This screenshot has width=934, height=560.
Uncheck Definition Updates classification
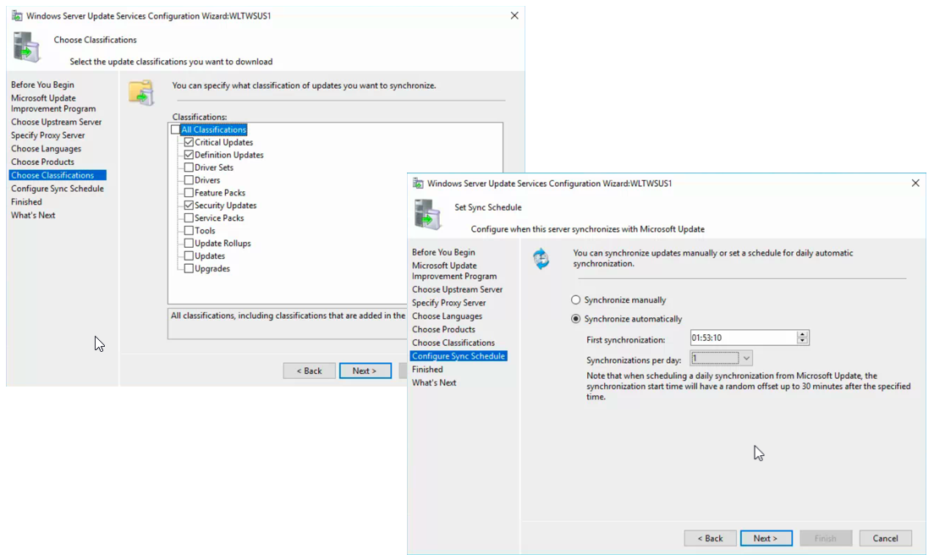pos(189,155)
